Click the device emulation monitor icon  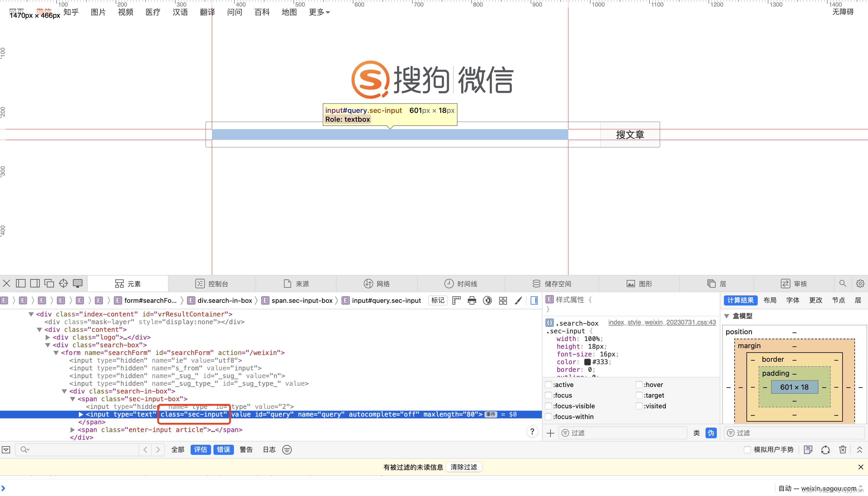78,284
